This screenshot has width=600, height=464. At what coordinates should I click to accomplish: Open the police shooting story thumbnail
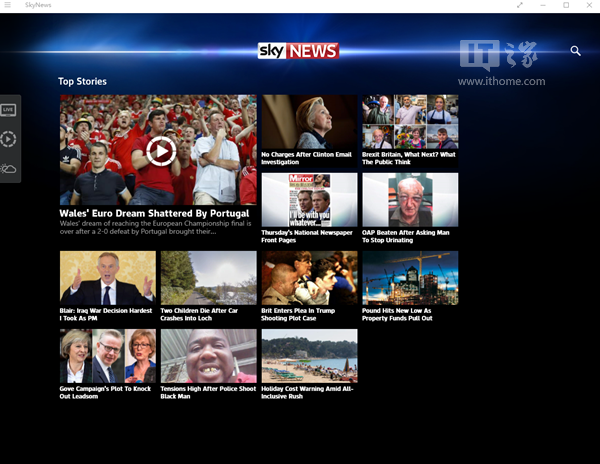tap(209, 356)
